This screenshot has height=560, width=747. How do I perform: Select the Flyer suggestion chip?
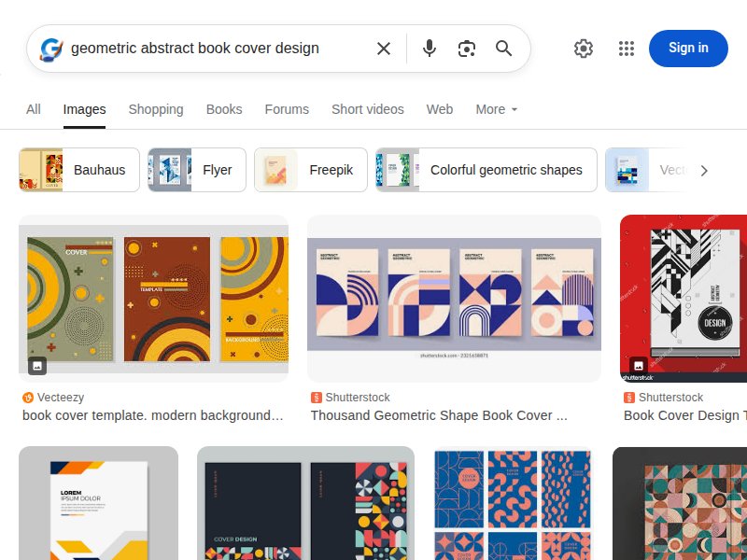click(195, 170)
